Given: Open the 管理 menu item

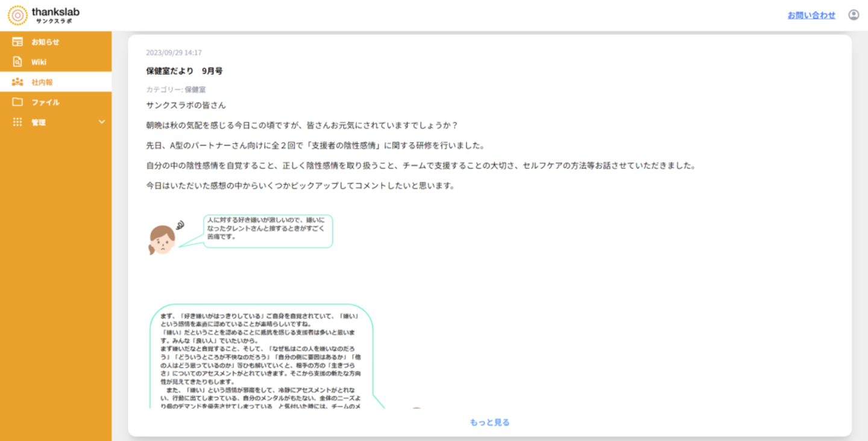Looking at the screenshot, I should 55,122.
